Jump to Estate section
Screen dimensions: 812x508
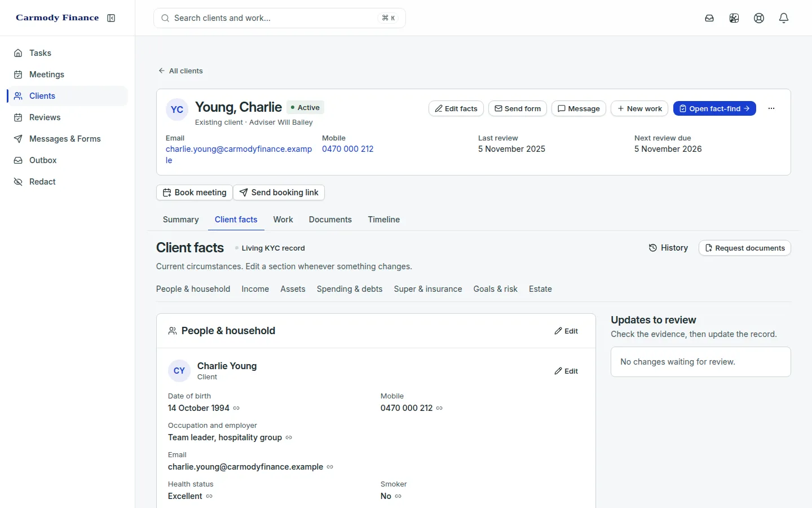coord(540,289)
